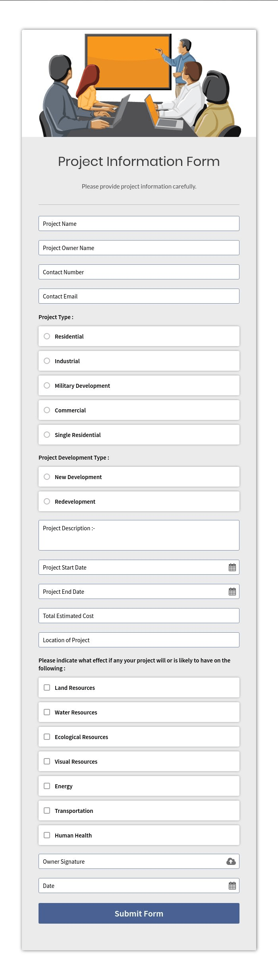Click the Total Estimated Cost field

139,616
